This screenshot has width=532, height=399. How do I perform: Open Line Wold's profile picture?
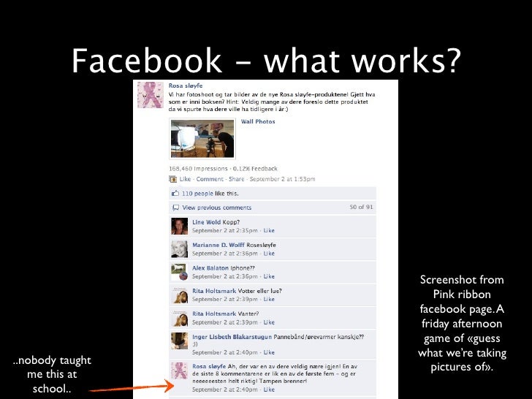[179, 227]
